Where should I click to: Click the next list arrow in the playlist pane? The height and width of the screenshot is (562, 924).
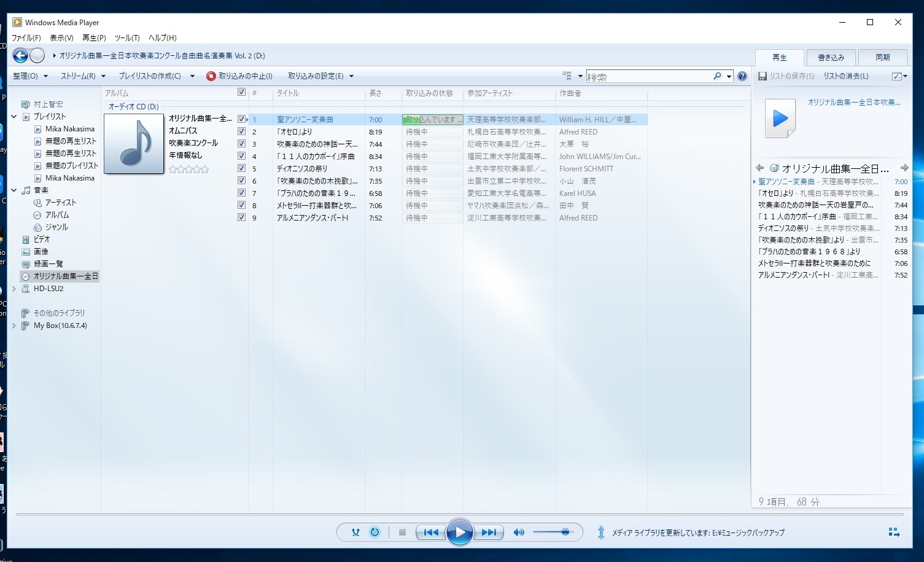coord(904,168)
